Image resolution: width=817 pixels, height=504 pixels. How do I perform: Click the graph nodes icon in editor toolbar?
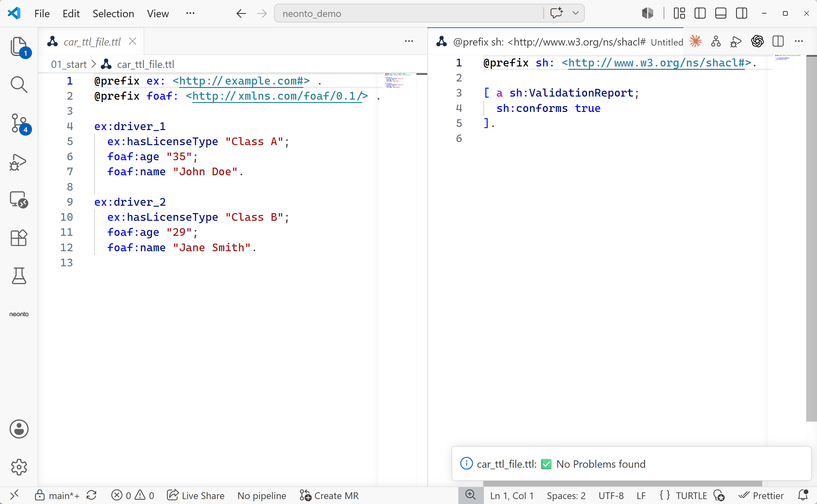[x=716, y=41]
